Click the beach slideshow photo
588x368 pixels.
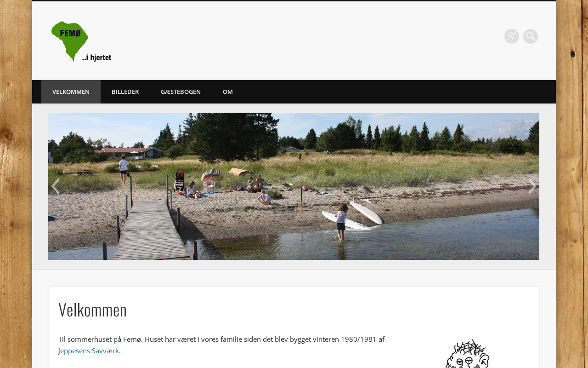tap(294, 186)
